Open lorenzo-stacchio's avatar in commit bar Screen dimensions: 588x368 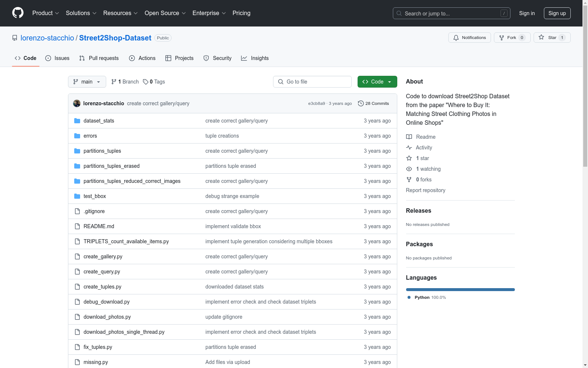[77, 103]
